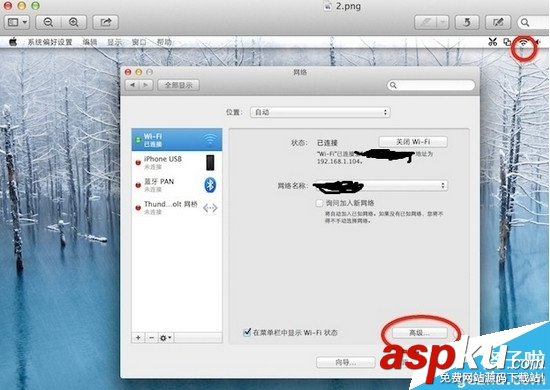This screenshot has width=550, height=390.
Task: Click 全部显示 button
Action: click(179, 85)
